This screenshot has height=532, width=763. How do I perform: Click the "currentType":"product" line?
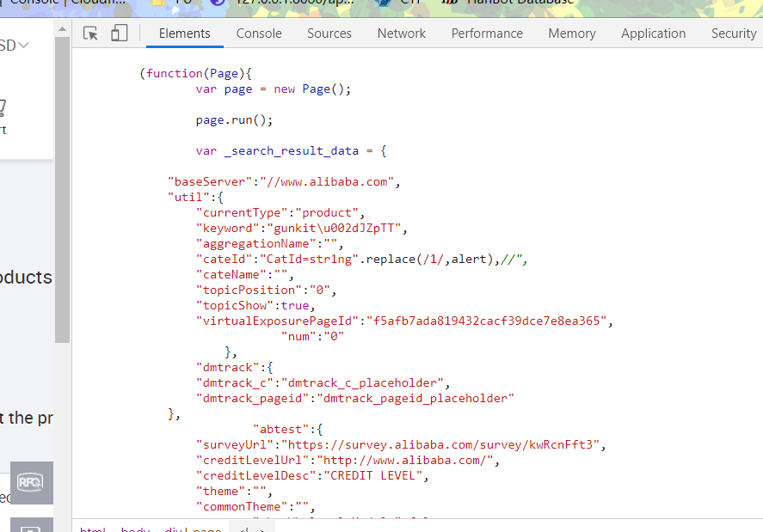coord(280,213)
